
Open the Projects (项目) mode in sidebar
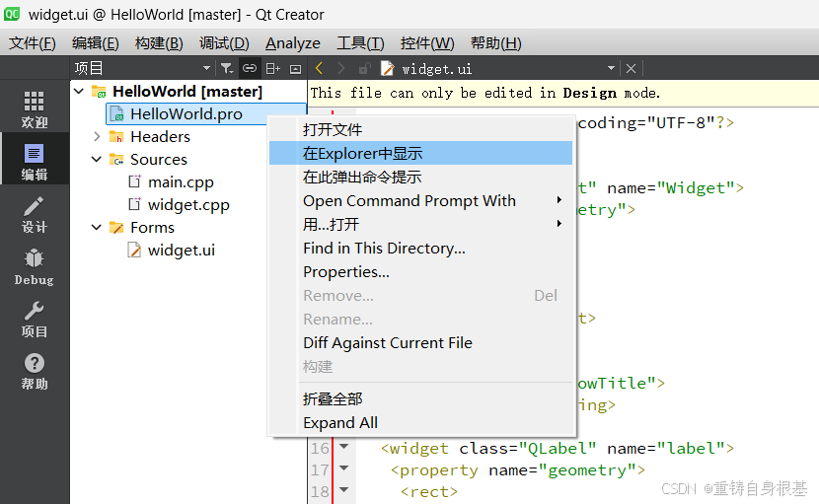pos(34,320)
